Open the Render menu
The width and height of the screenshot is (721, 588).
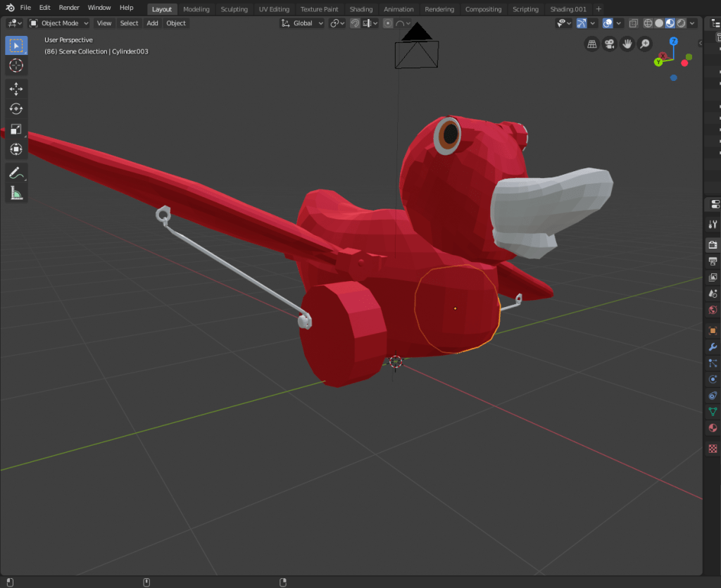[69, 8]
